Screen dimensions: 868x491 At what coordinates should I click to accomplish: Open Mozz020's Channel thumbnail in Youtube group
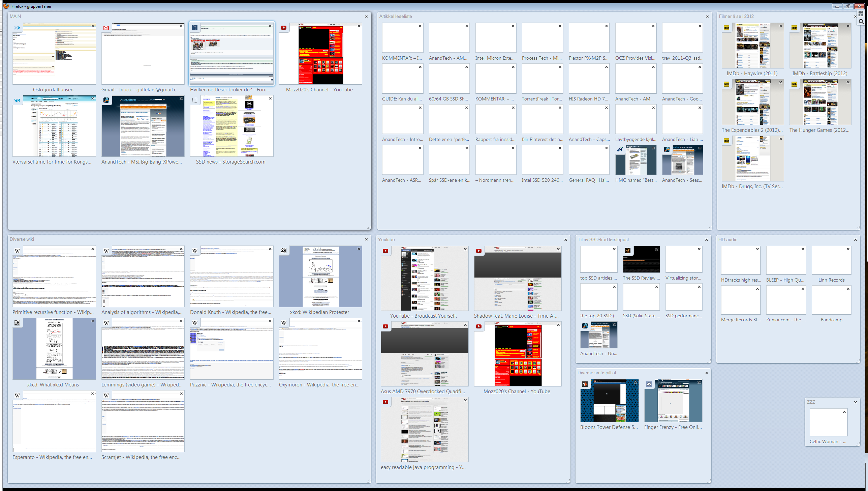coord(518,354)
